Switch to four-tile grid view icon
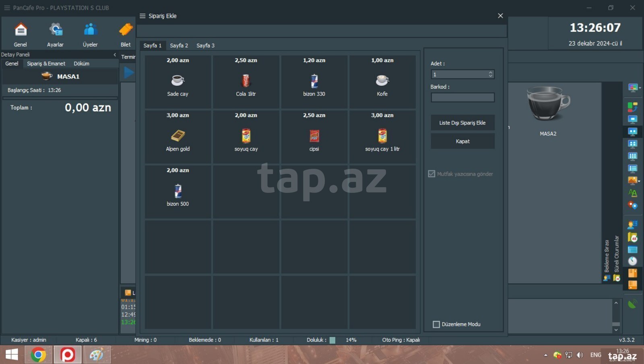The height and width of the screenshot is (364, 644). pos(633,144)
